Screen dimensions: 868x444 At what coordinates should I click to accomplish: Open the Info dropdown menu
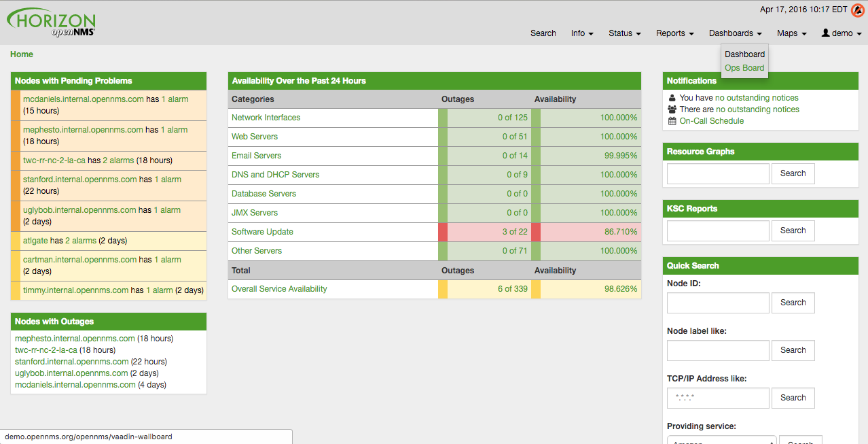[582, 33]
